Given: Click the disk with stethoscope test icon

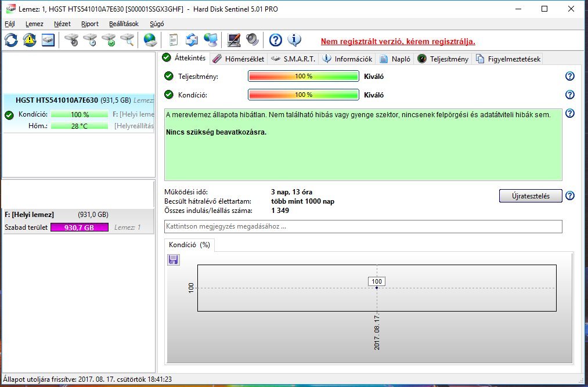Looking at the screenshot, I should coord(71,40).
